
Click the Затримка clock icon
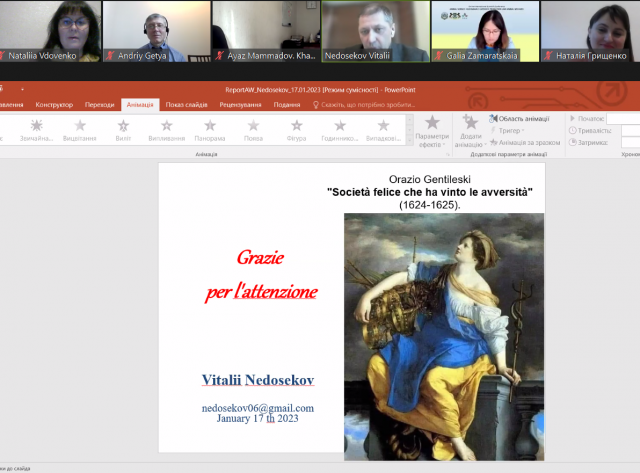573,142
